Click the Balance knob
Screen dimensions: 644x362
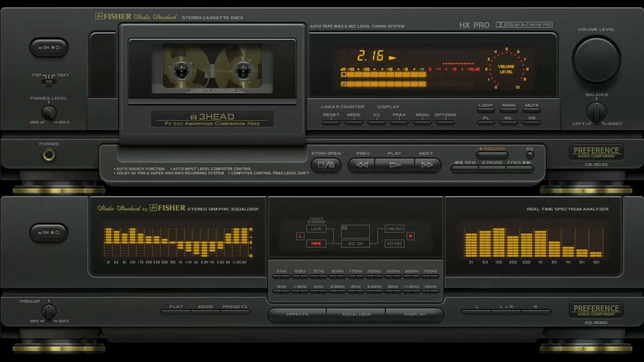(597, 112)
